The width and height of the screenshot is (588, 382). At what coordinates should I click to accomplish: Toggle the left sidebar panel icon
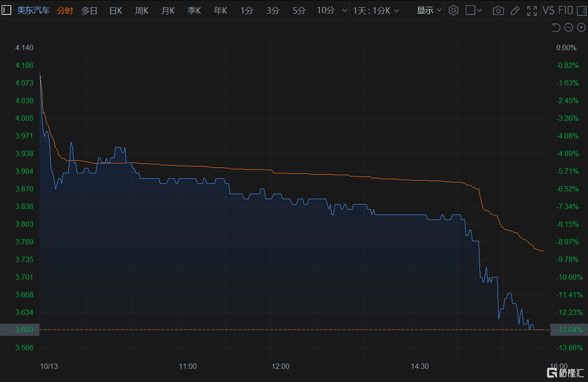[x=6, y=10]
